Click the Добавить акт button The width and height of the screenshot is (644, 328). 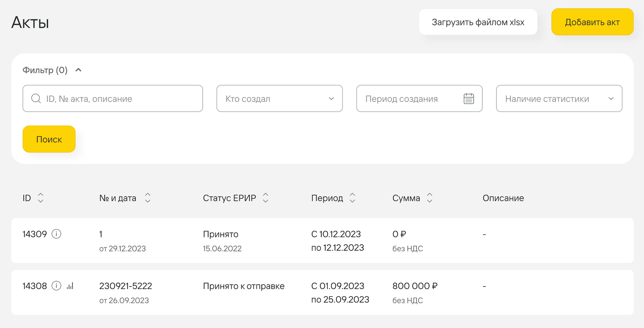[x=592, y=22]
